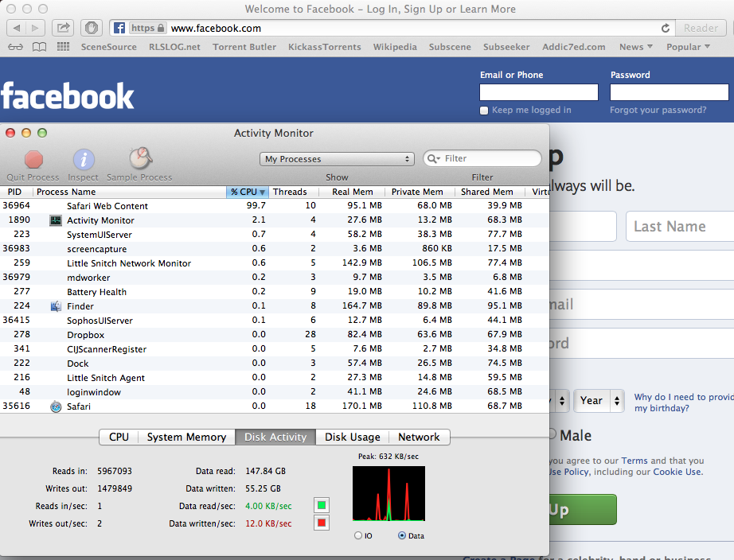Open the KickassTorrents bookmark
Image resolution: width=734 pixels, height=560 pixels.
pos(324,47)
